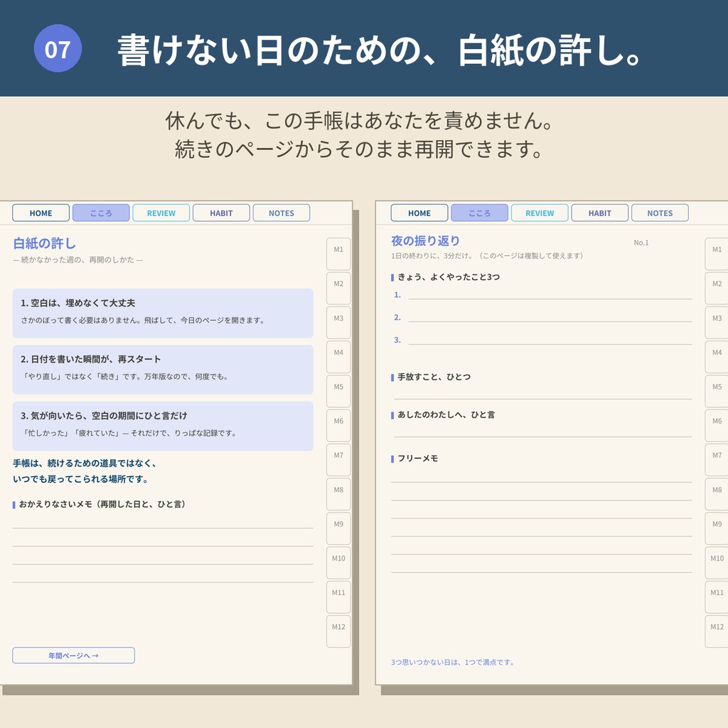
Task: Click subtitle 続かなかった週の、再開のしかた
Action: 77,259
